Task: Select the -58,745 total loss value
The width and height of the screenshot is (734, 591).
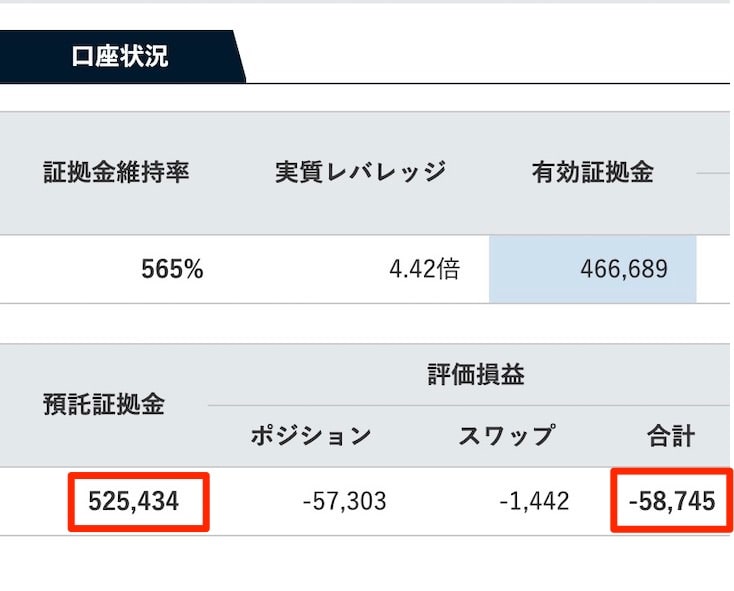Action: tap(672, 501)
